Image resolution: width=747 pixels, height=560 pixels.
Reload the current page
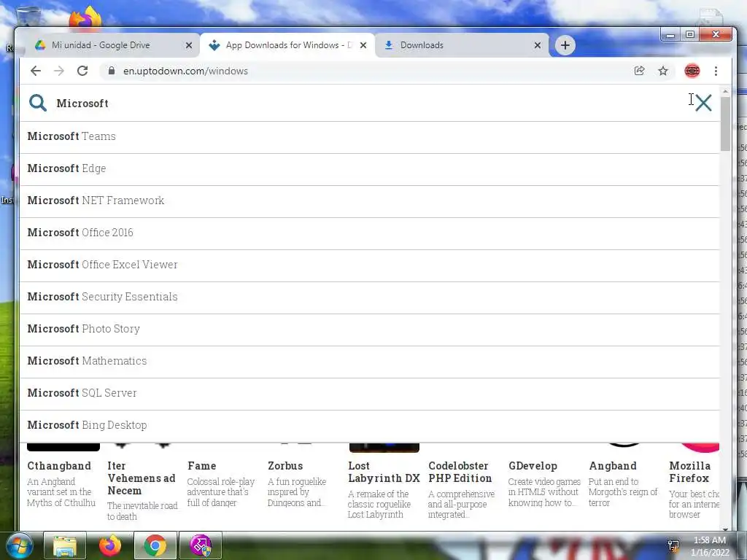82,71
